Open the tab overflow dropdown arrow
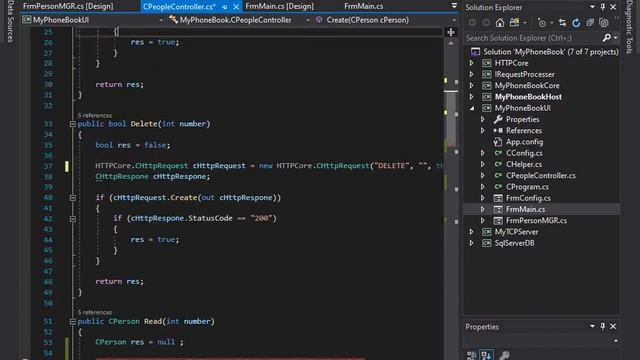 [x=454, y=6]
